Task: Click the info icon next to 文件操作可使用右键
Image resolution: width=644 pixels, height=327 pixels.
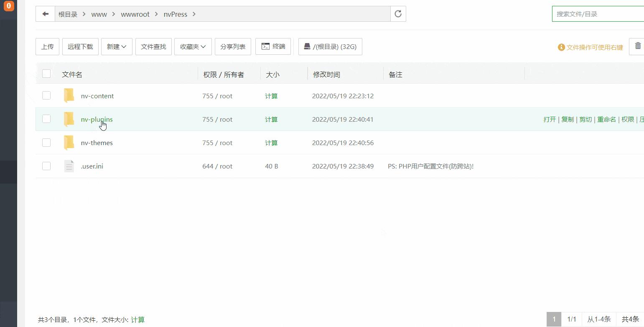Action: click(561, 47)
